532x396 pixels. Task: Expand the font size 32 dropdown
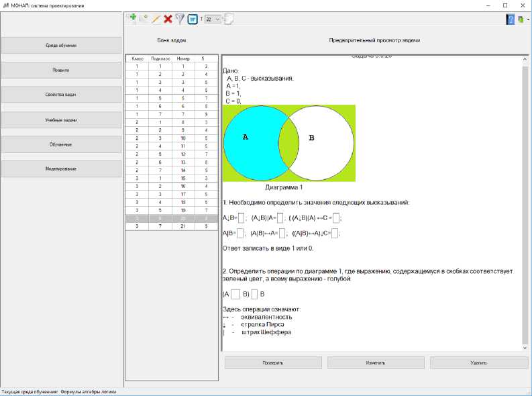[217, 19]
